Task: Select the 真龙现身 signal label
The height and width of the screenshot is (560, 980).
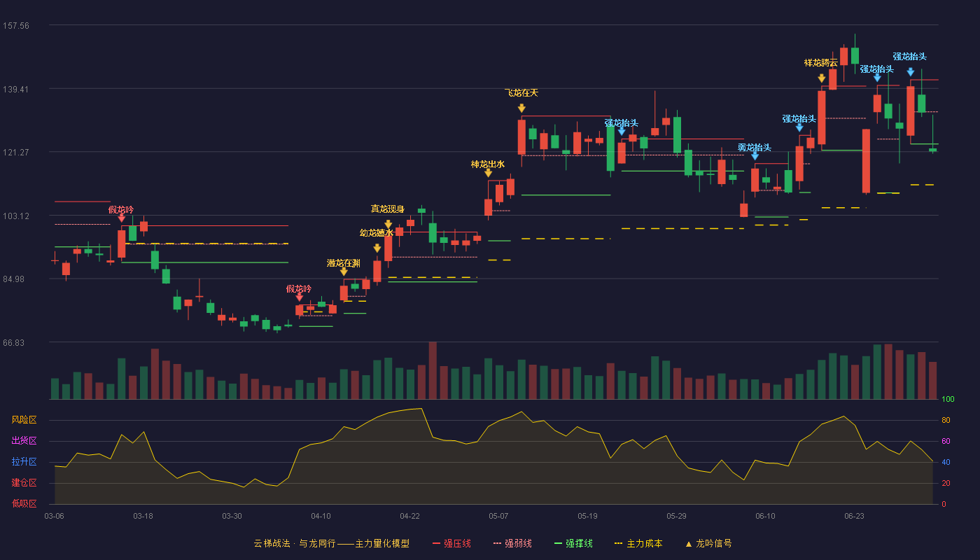Action: [x=388, y=209]
